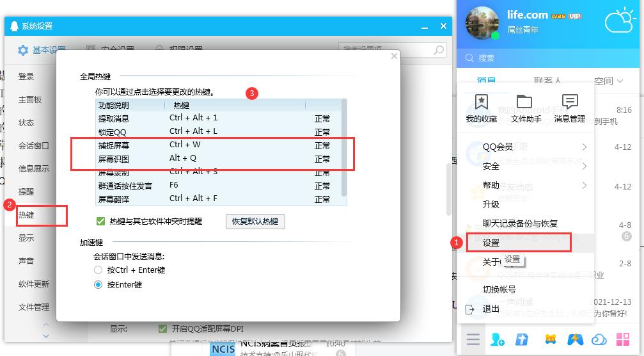This screenshot has height=356, width=644.
Task: Select 按Ctrl + Enter键 radio button
Action: (98, 270)
